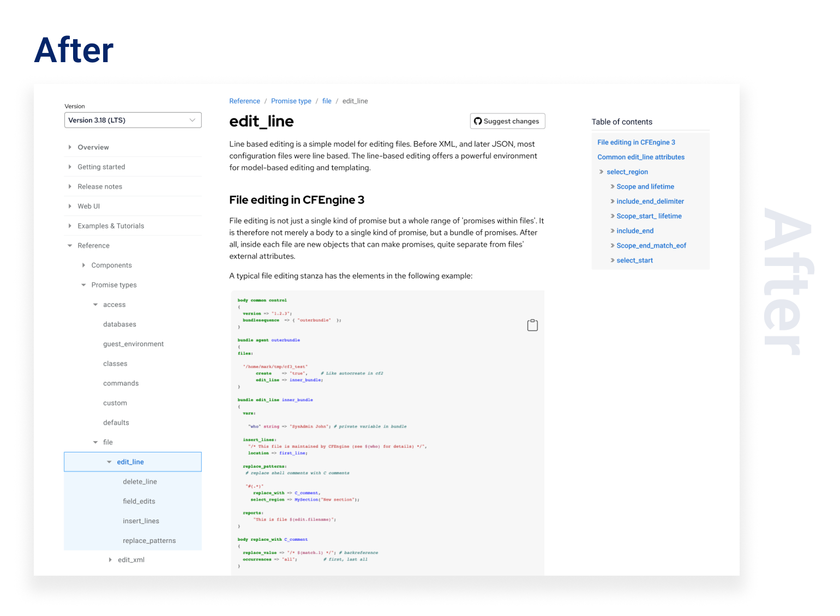The height and width of the screenshot is (616, 840).
Task: Open Release notes in sidebar
Action: (x=100, y=186)
